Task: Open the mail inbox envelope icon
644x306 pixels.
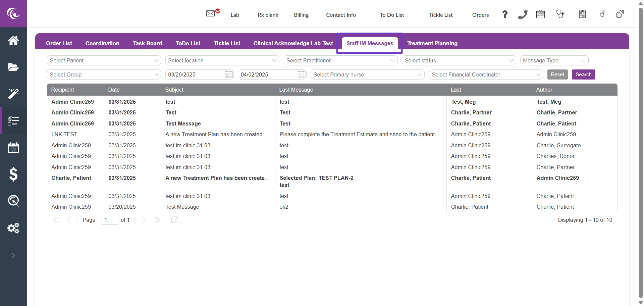Action: tap(211, 14)
